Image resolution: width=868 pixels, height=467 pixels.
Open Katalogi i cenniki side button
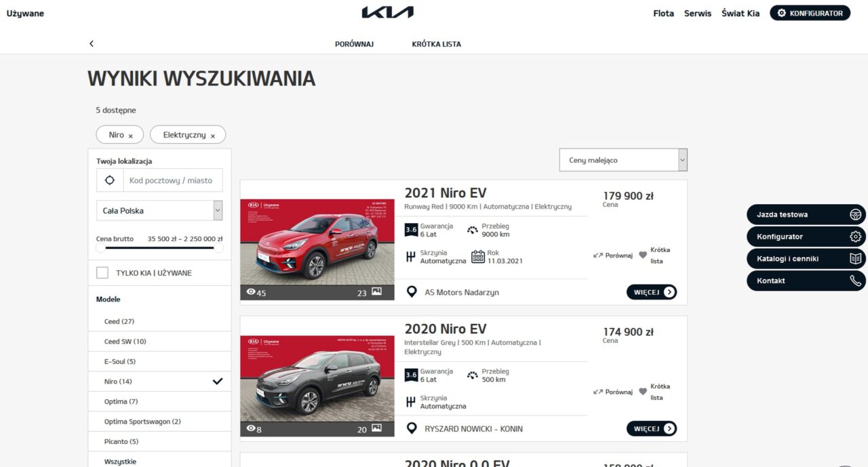(x=806, y=258)
